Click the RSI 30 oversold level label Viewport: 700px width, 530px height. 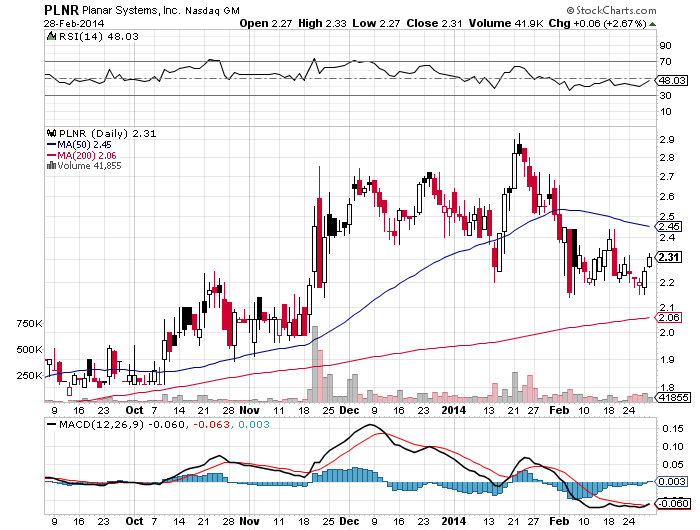(x=665, y=96)
